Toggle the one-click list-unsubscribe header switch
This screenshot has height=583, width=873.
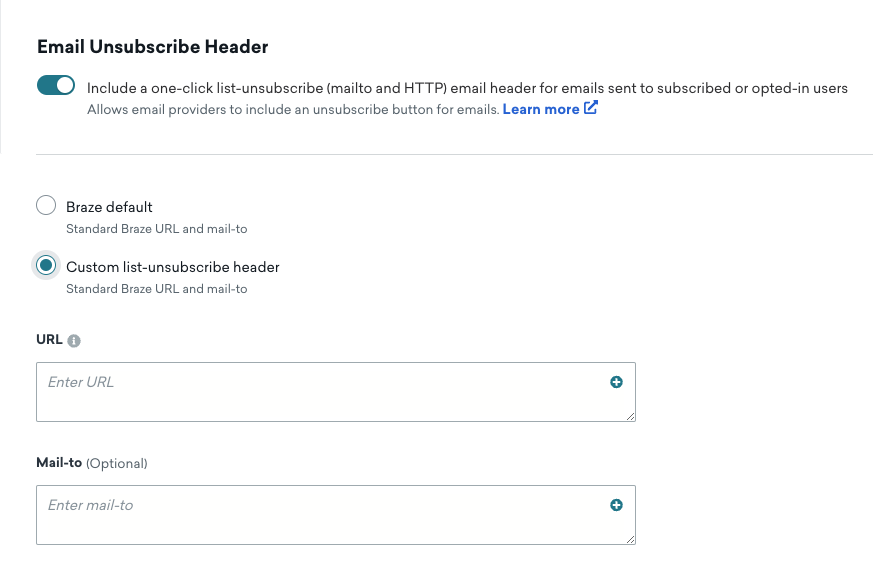point(56,86)
